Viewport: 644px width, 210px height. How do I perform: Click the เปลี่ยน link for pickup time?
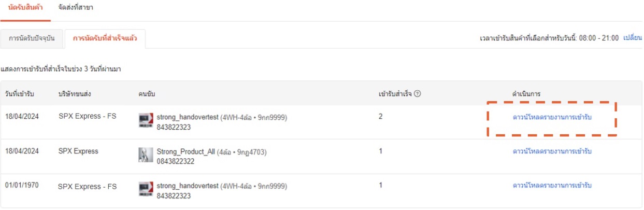coord(633,39)
